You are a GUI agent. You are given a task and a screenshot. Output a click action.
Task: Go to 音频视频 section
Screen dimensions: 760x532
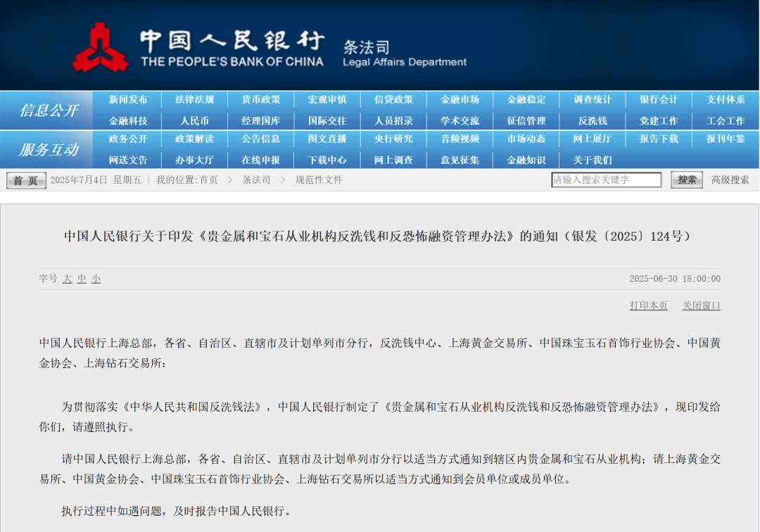point(460,139)
